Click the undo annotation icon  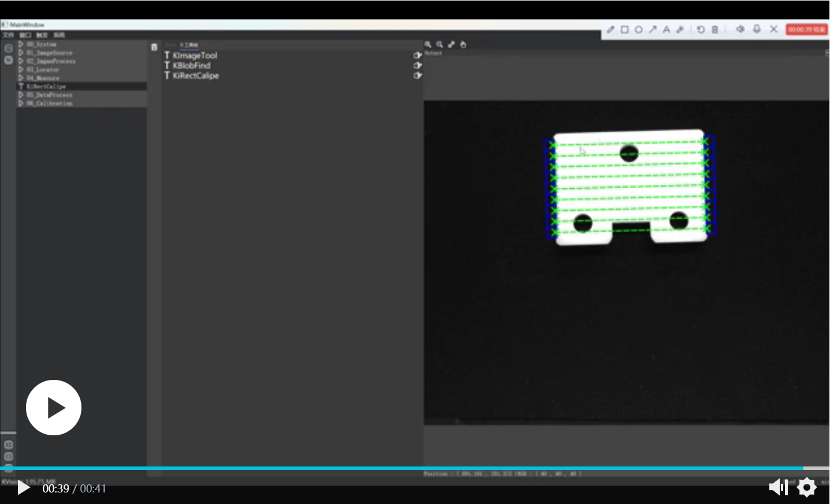pyautogui.click(x=701, y=29)
